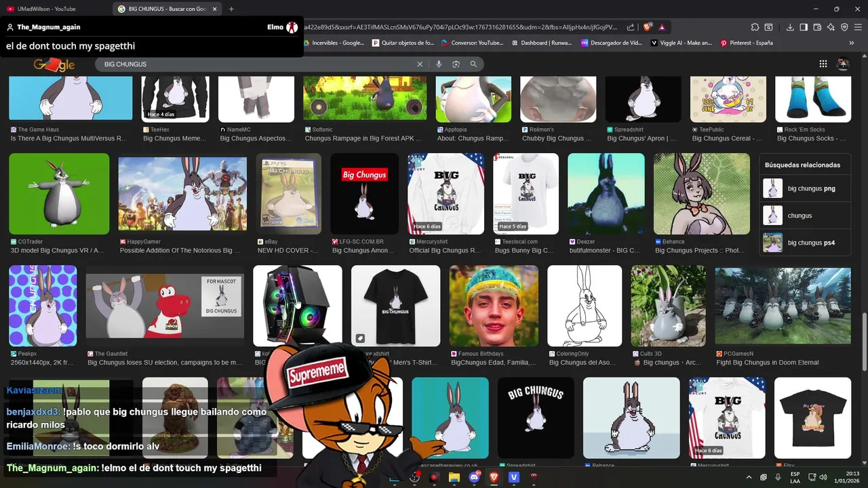This screenshot has height=488, width=868.
Task: Open ColoringOnly outline Chungus image
Action: pyautogui.click(x=585, y=306)
